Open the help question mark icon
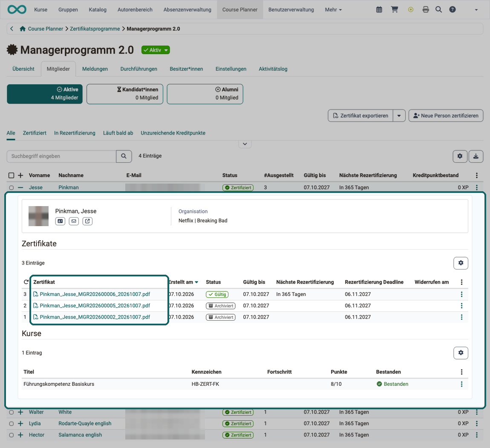 452,10
